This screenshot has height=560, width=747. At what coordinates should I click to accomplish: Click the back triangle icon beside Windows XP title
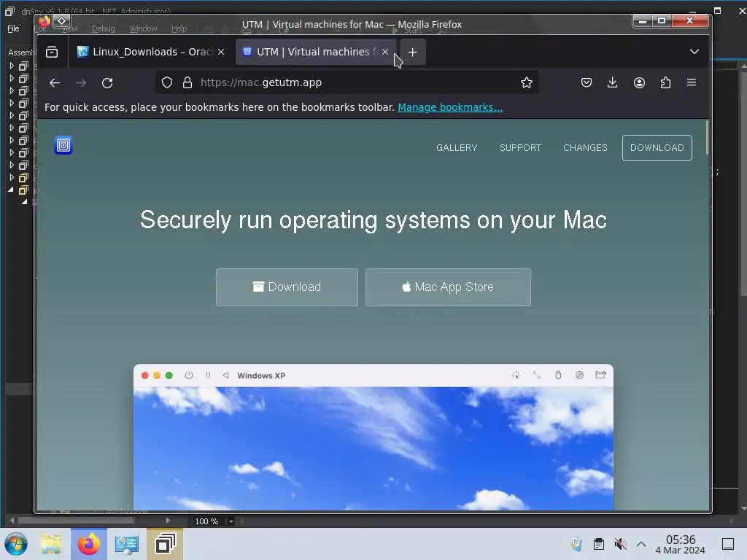225,376
